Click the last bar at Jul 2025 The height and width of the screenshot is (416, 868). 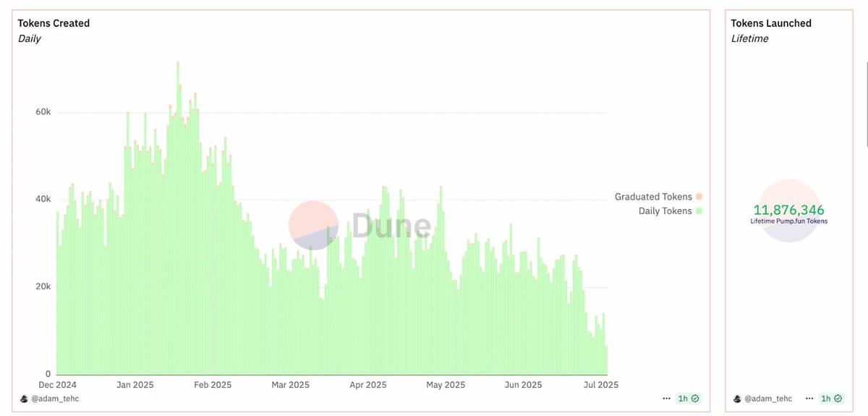(606, 360)
